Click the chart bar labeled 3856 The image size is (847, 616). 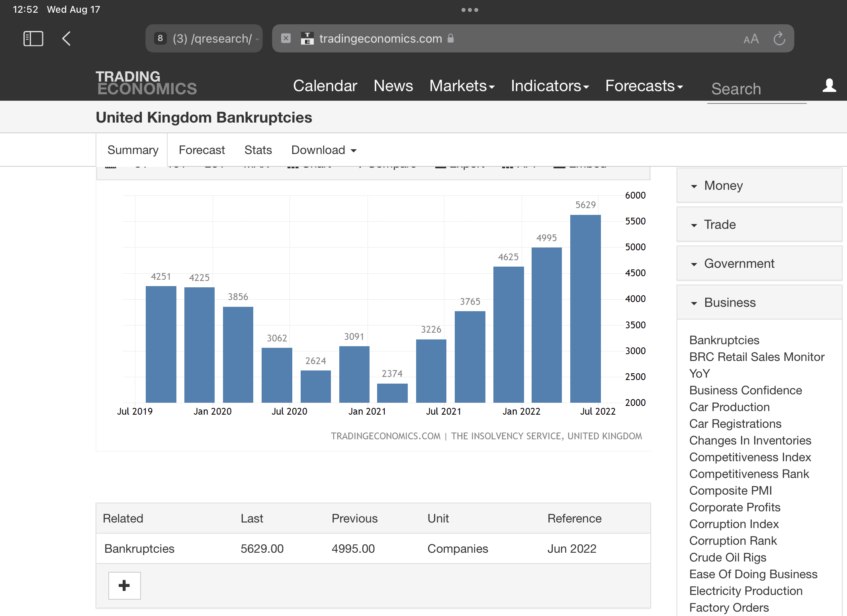pyautogui.click(x=238, y=355)
